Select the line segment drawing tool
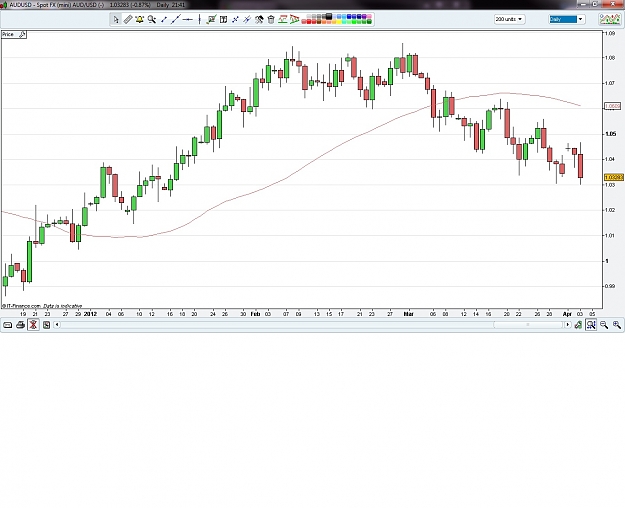Screen dimensions: 625x508 click(x=163, y=19)
